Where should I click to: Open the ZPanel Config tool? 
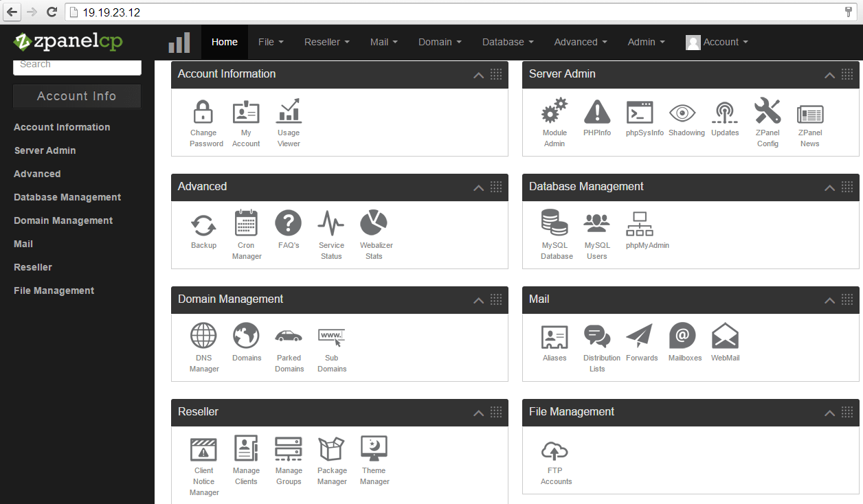[767, 122]
